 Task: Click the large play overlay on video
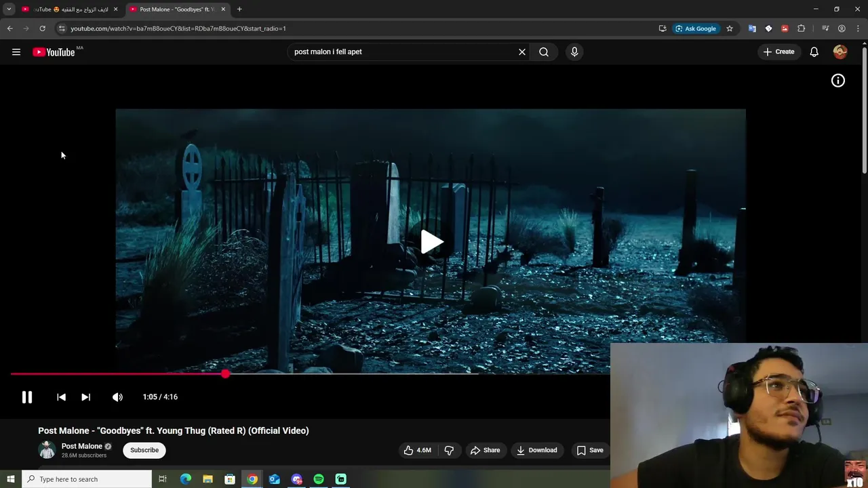pos(431,242)
